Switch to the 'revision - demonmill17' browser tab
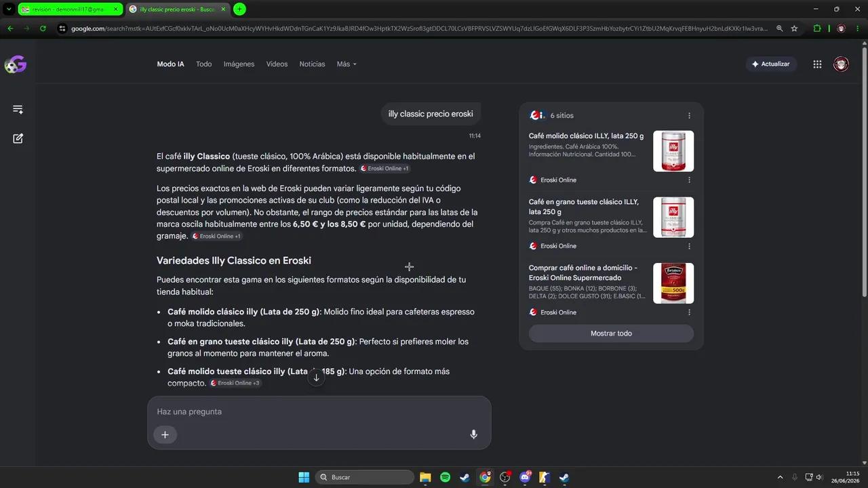This screenshot has height=488, width=868. point(70,9)
